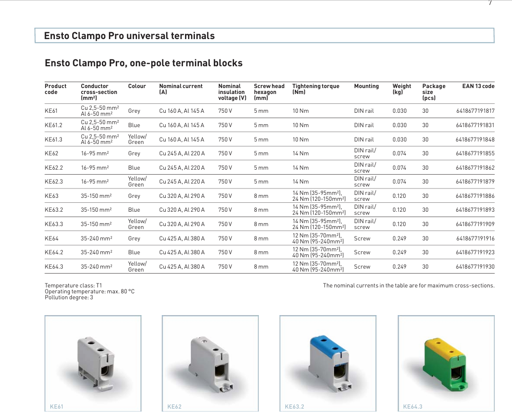Select the 'Mounting' column header
The height and width of the screenshot is (420, 512).
click(x=366, y=86)
